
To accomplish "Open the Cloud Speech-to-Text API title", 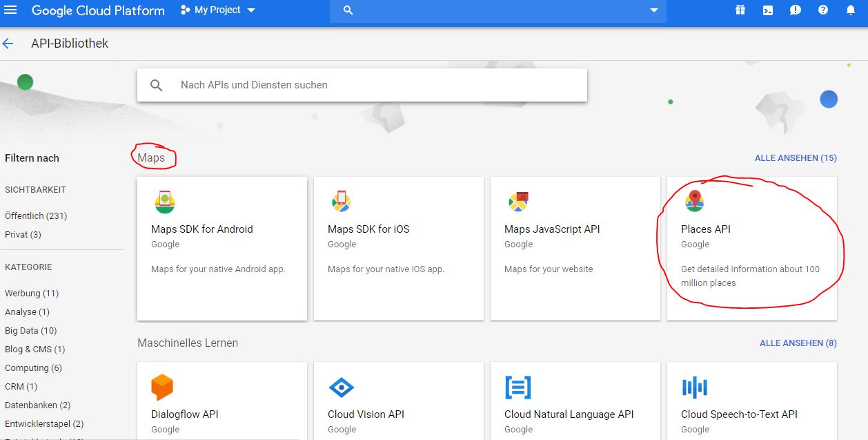I will pos(739,414).
